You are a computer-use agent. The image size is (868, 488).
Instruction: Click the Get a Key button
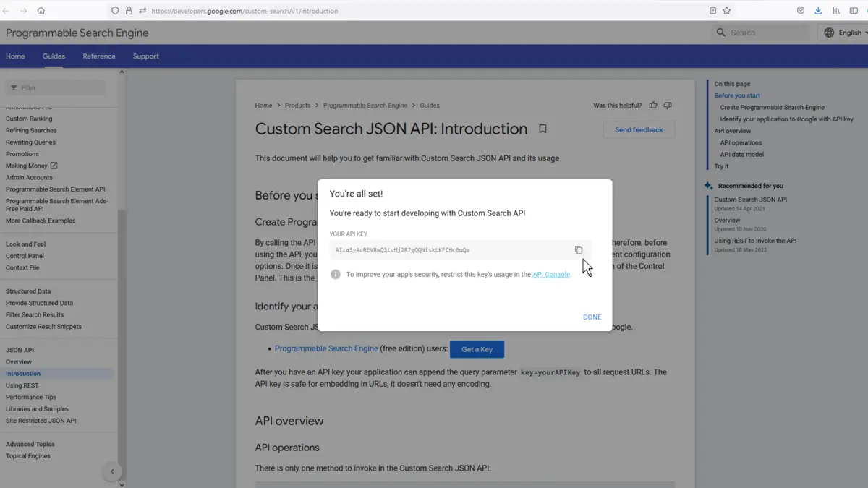(x=477, y=349)
